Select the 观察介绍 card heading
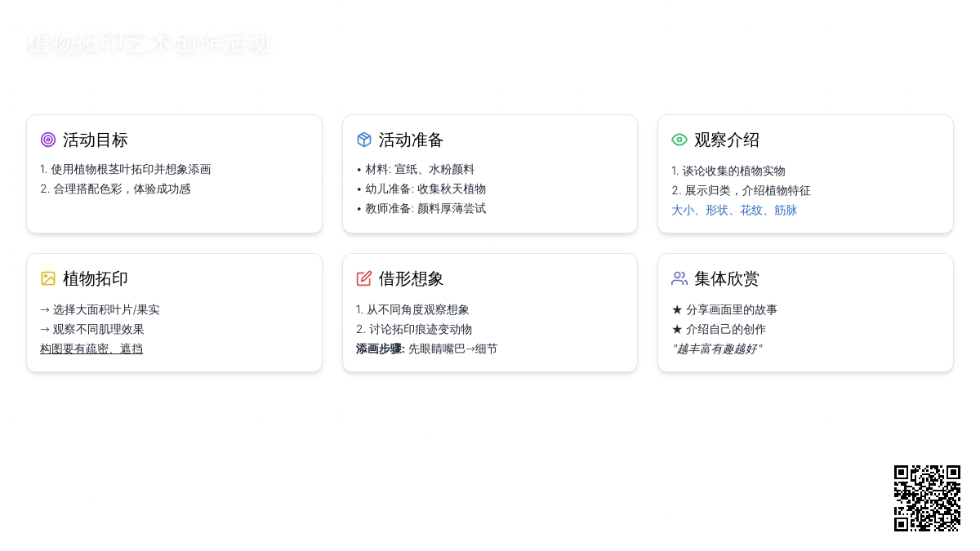980x551 pixels. [727, 140]
